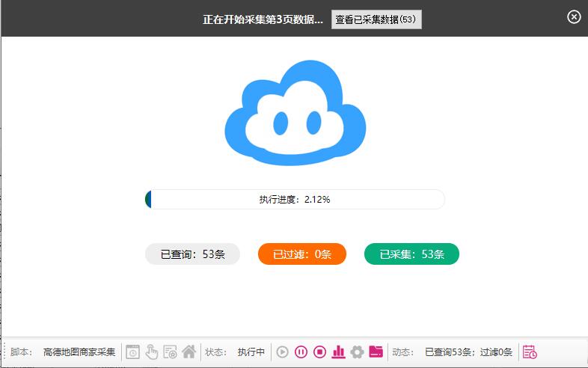Click the 执行进度 progress bar
The image size is (588, 368).
[295, 200]
